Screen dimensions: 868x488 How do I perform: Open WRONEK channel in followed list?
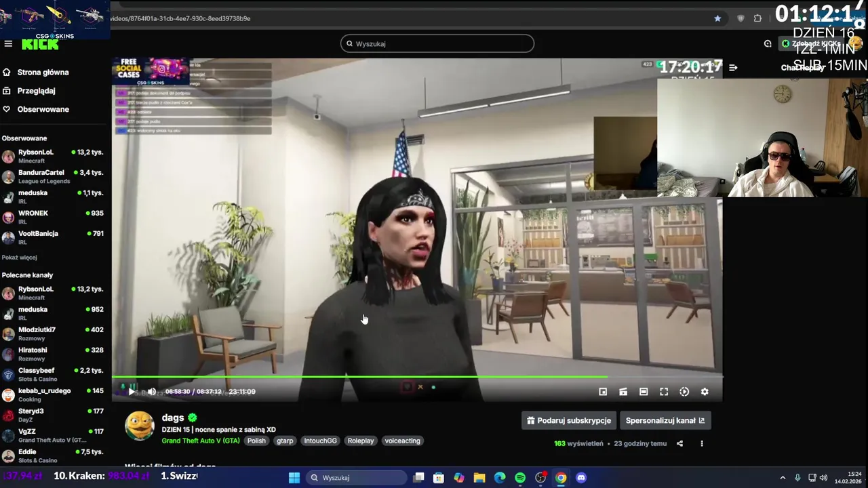pos(53,218)
